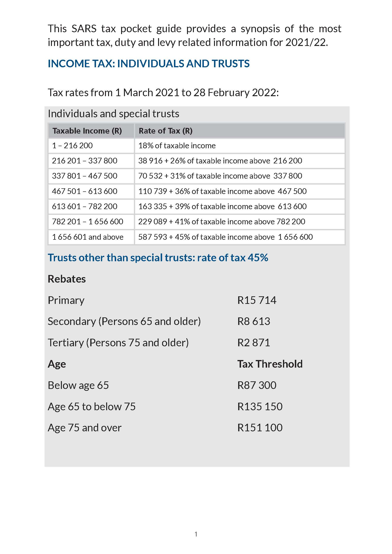Click the "1 656 601 and above" cell
392x554 pixels.
(x=88, y=237)
